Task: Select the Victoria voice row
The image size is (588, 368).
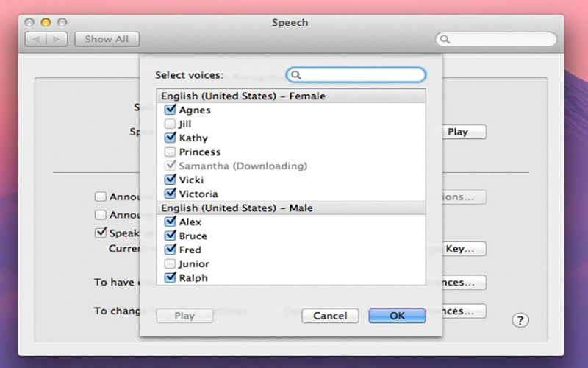Action: tap(198, 194)
